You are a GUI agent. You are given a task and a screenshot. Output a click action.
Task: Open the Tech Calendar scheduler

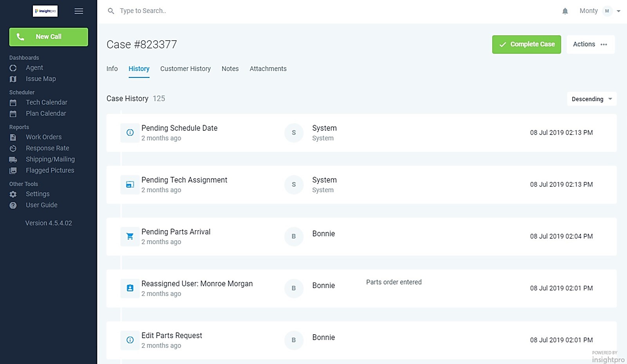(x=46, y=103)
